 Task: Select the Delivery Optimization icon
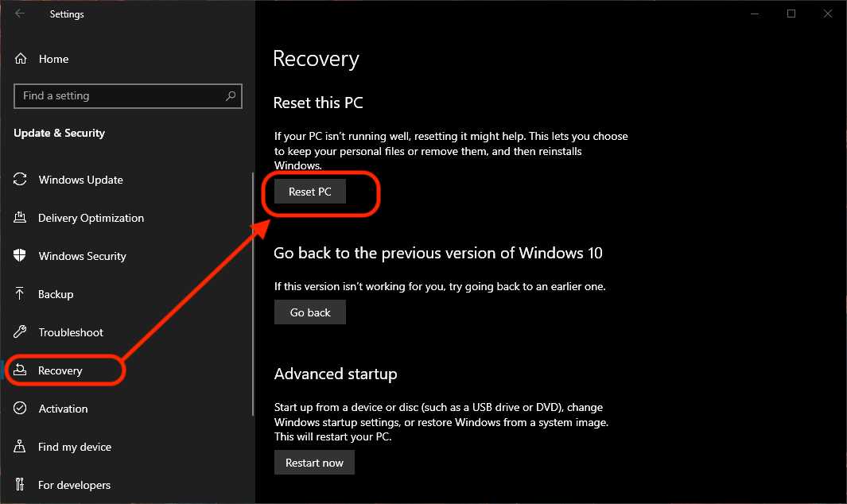(x=21, y=218)
